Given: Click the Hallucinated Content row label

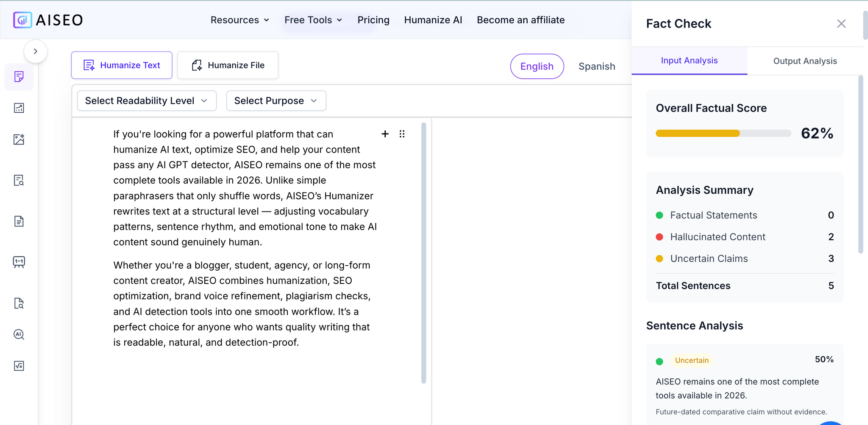Looking at the screenshot, I should 718,237.
